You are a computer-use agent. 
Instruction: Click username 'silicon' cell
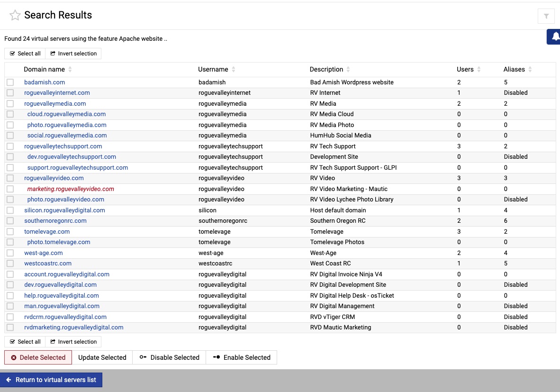point(208,210)
